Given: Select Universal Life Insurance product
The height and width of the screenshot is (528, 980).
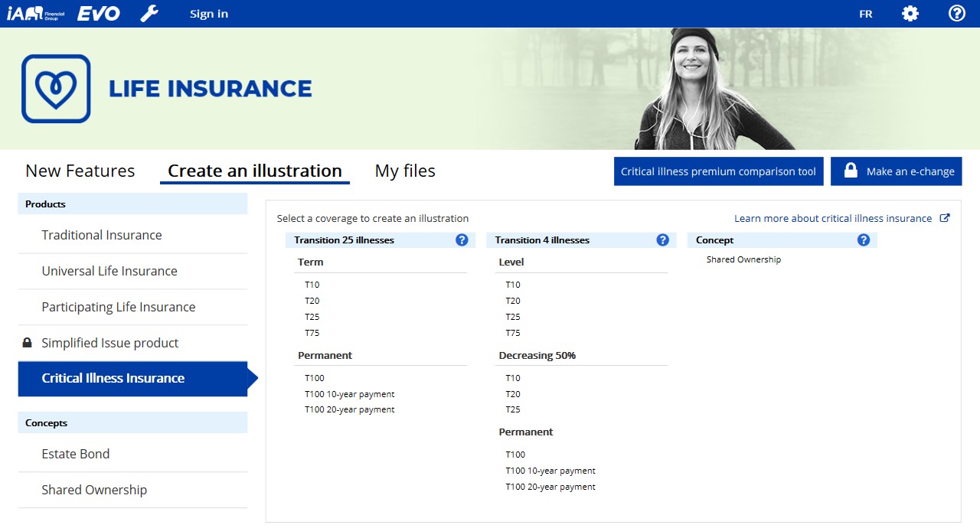Looking at the screenshot, I should coord(109,271).
